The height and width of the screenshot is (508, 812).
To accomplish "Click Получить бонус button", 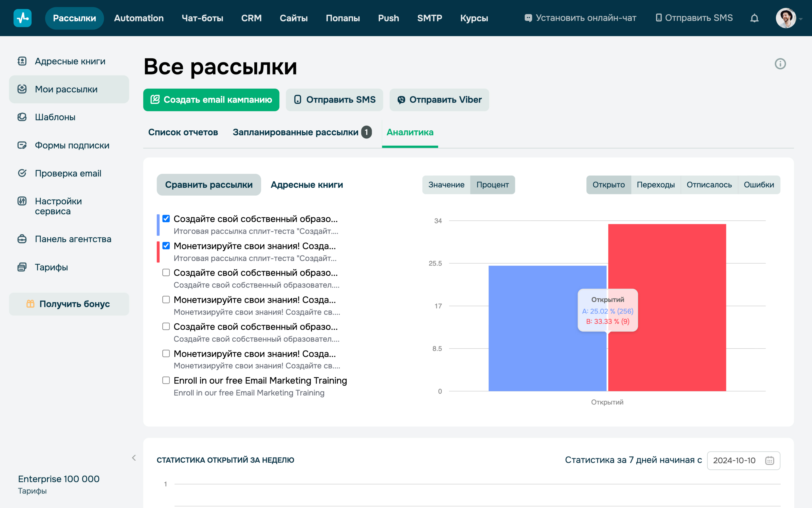I will [x=69, y=304].
